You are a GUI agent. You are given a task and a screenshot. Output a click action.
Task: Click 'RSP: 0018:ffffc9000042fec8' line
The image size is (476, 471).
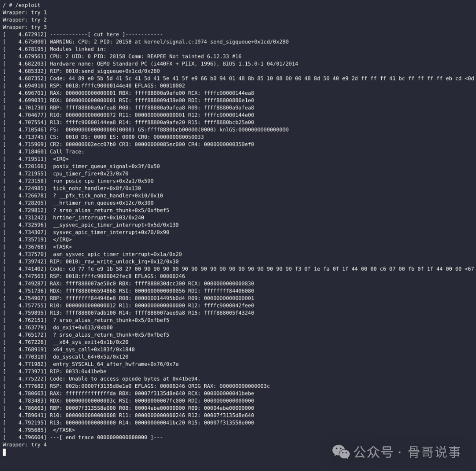(x=94, y=276)
